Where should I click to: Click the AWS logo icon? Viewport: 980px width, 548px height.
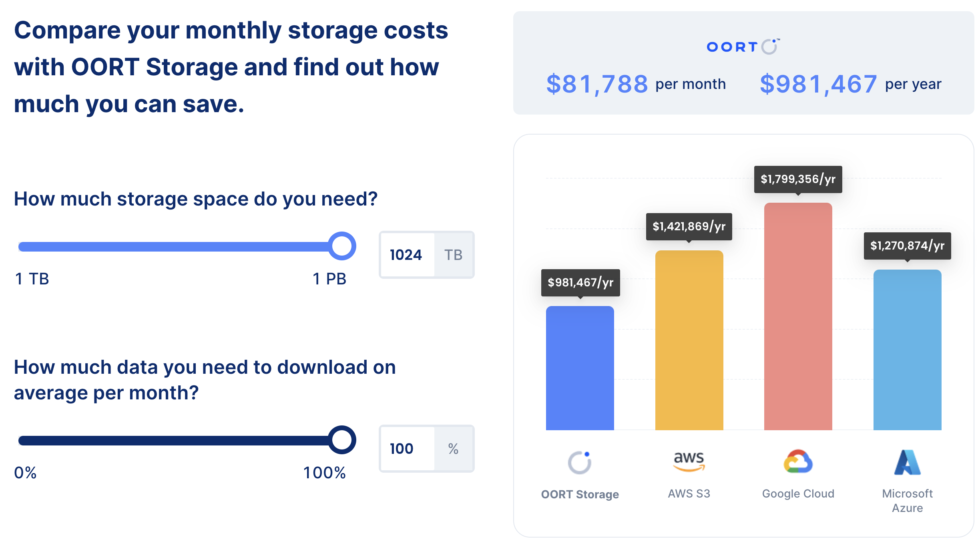tap(689, 461)
